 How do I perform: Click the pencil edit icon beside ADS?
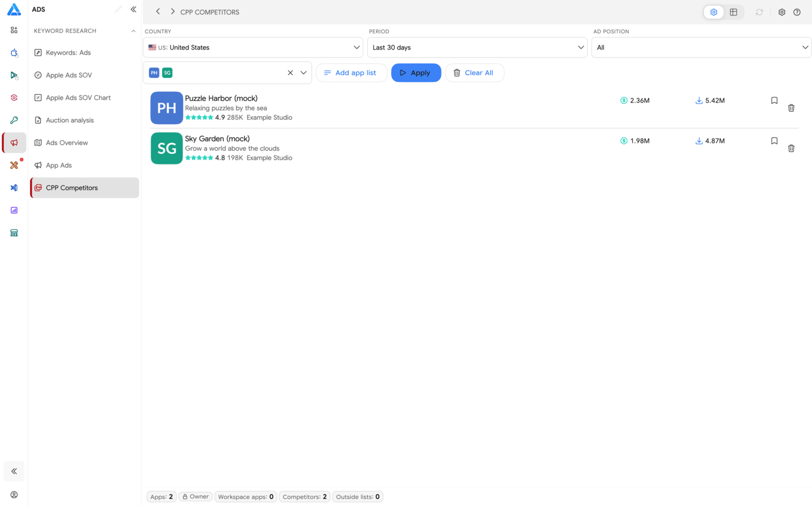pyautogui.click(x=118, y=10)
